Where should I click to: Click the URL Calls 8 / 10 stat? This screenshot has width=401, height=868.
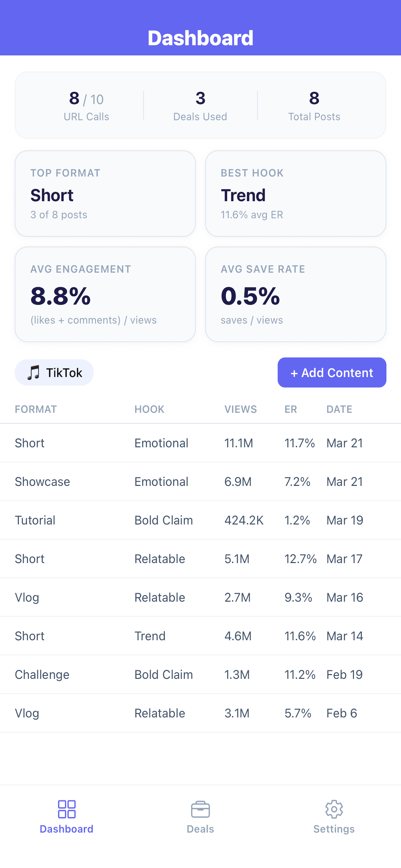(86, 106)
